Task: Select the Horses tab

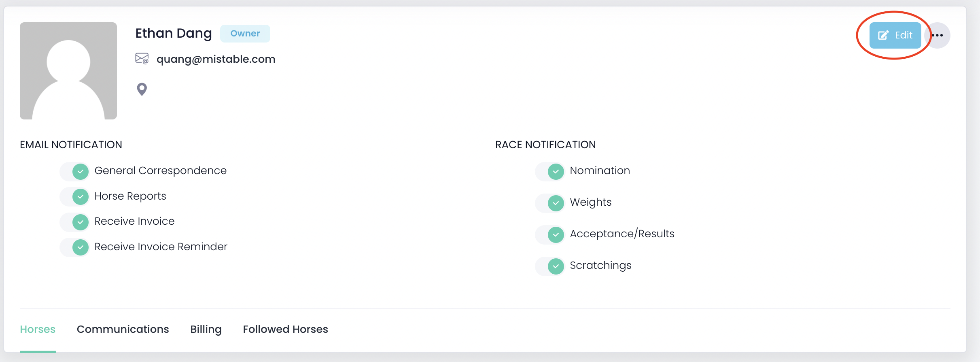Action: click(38, 329)
